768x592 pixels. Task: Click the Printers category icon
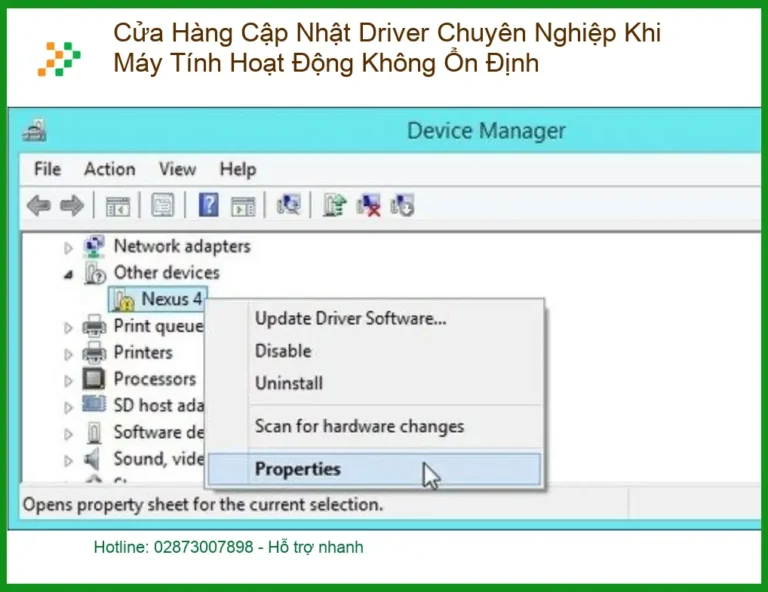pyautogui.click(x=94, y=353)
